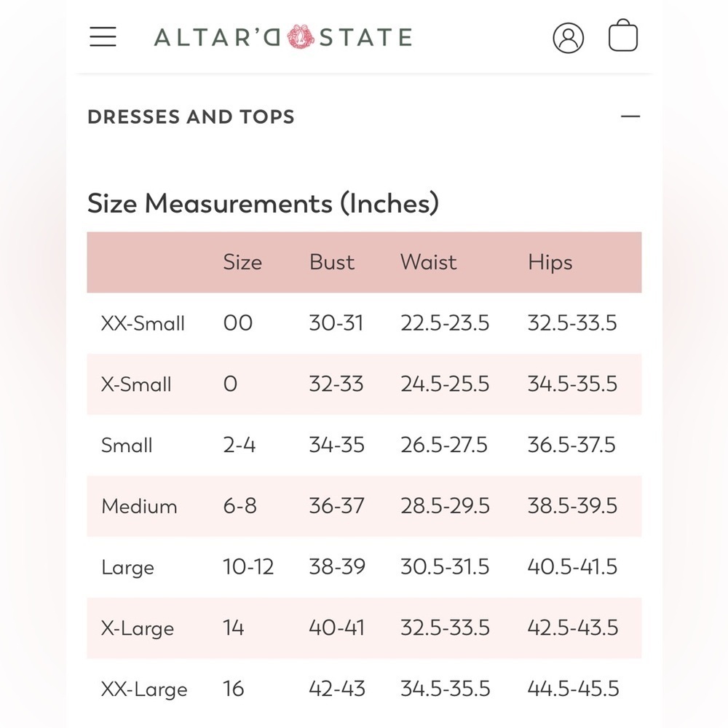The height and width of the screenshot is (728, 728).
Task: Select the Size column header
Action: [242, 262]
